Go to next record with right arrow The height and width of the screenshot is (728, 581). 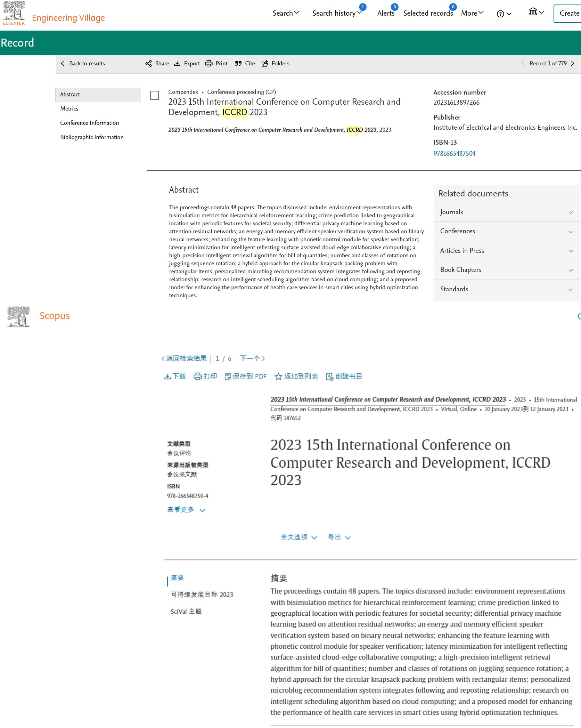click(573, 63)
